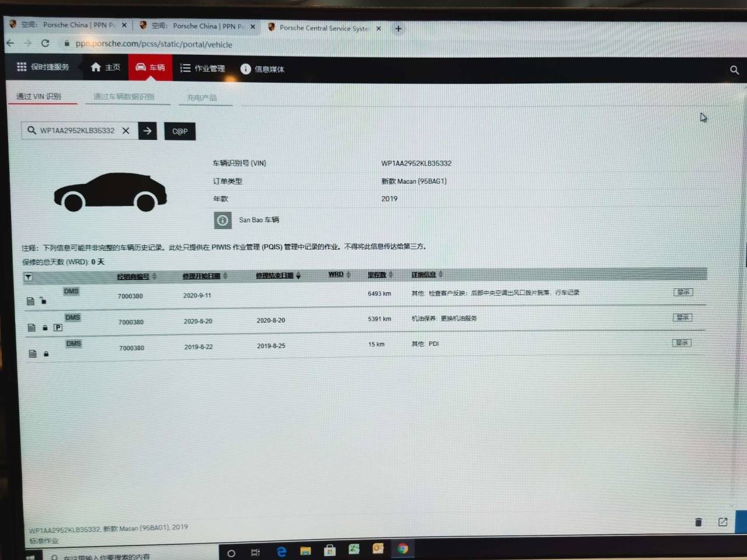Viewport: 747px width, 560px height.
Task: Click lock icon in 2019-8-22 row
Action: coord(46,353)
